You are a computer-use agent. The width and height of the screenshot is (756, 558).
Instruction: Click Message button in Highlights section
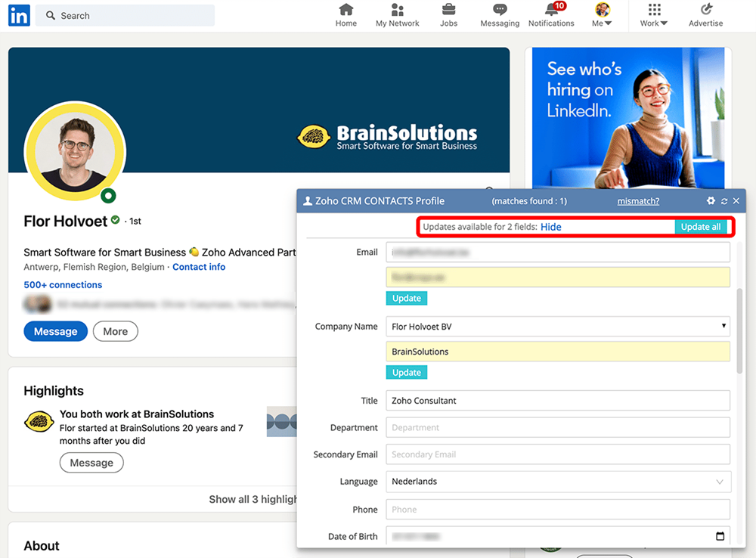point(91,463)
